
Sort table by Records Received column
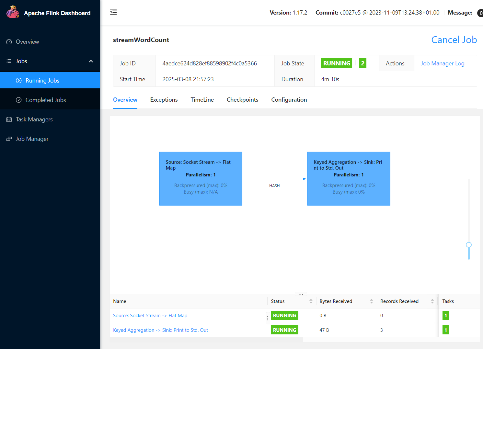tap(432, 301)
